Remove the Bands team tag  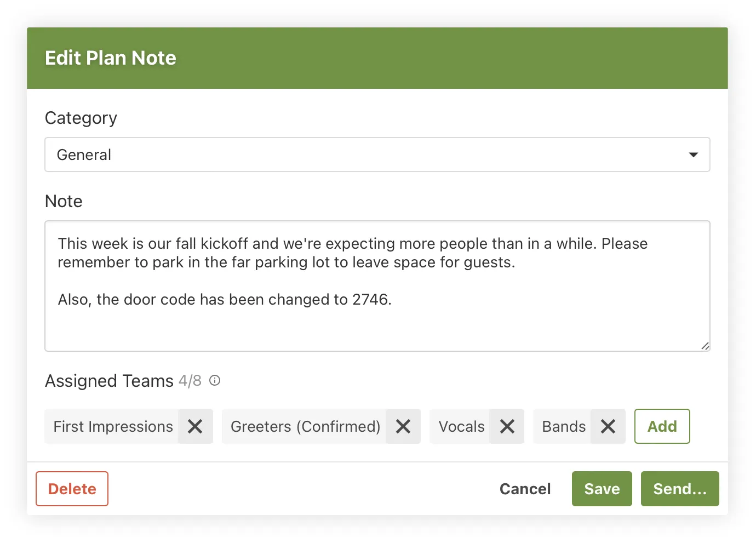pos(608,426)
